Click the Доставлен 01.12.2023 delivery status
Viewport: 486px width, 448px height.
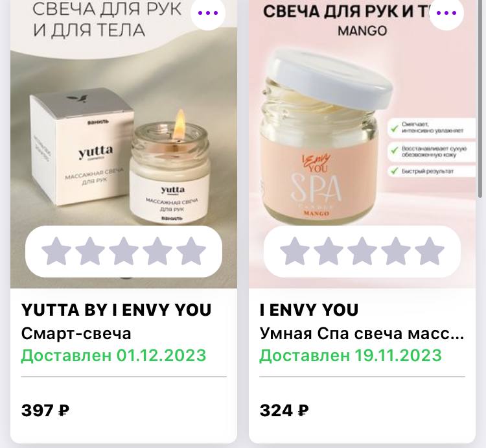[x=113, y=355]
